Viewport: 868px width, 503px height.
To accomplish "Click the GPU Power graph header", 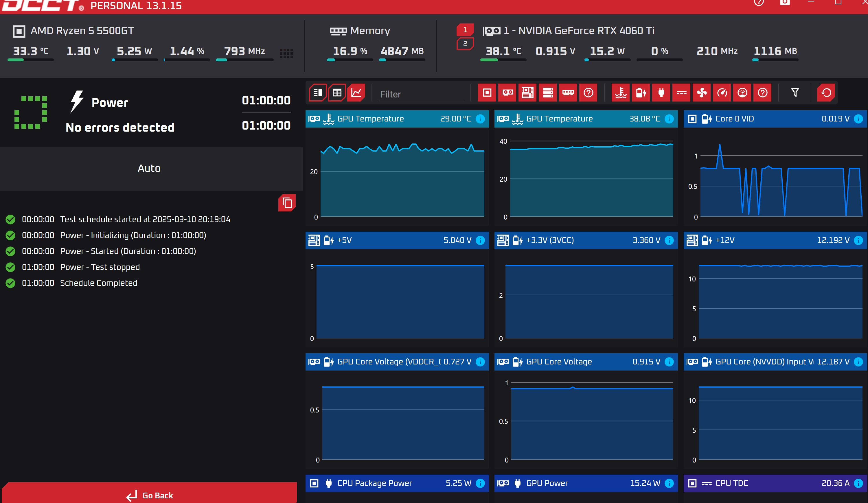I will [586, 483].
